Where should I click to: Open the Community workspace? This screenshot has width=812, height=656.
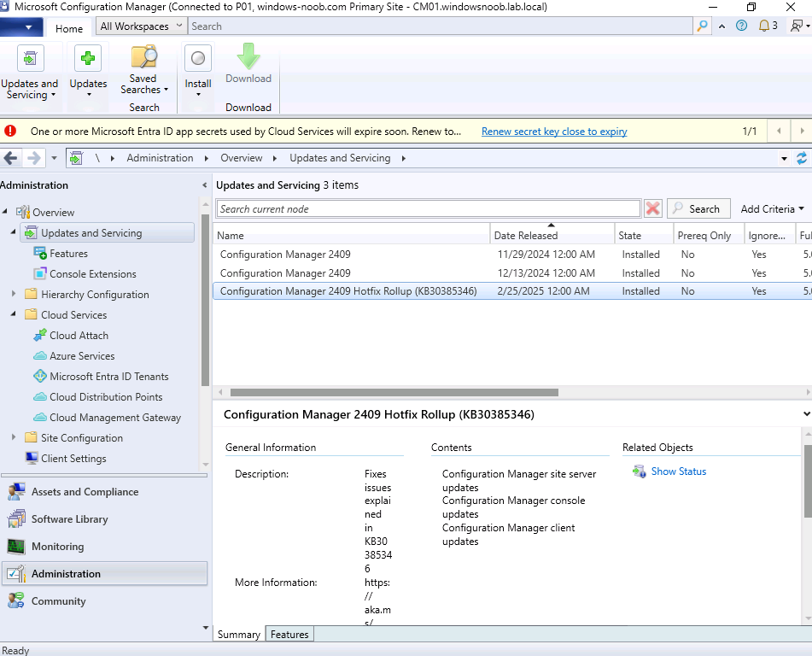tap(104, 601)
